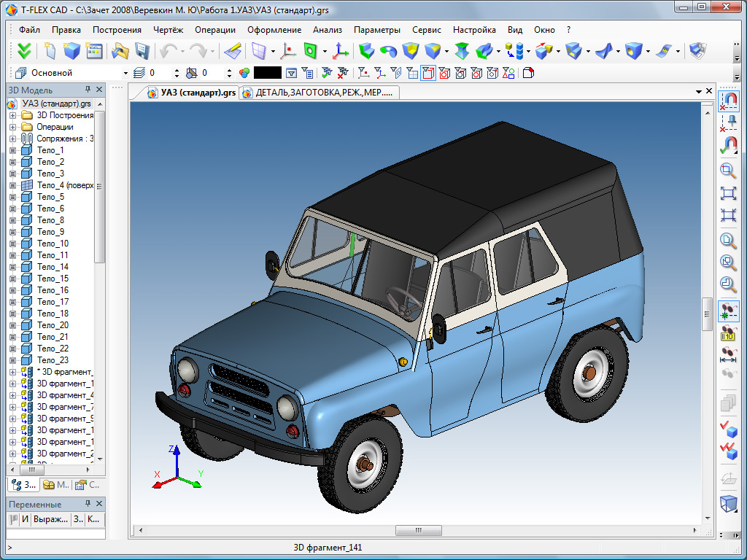This screenshot has height=560, width=747.
Task: Select the 3D fragment insert icon
Action: point(514,50)
